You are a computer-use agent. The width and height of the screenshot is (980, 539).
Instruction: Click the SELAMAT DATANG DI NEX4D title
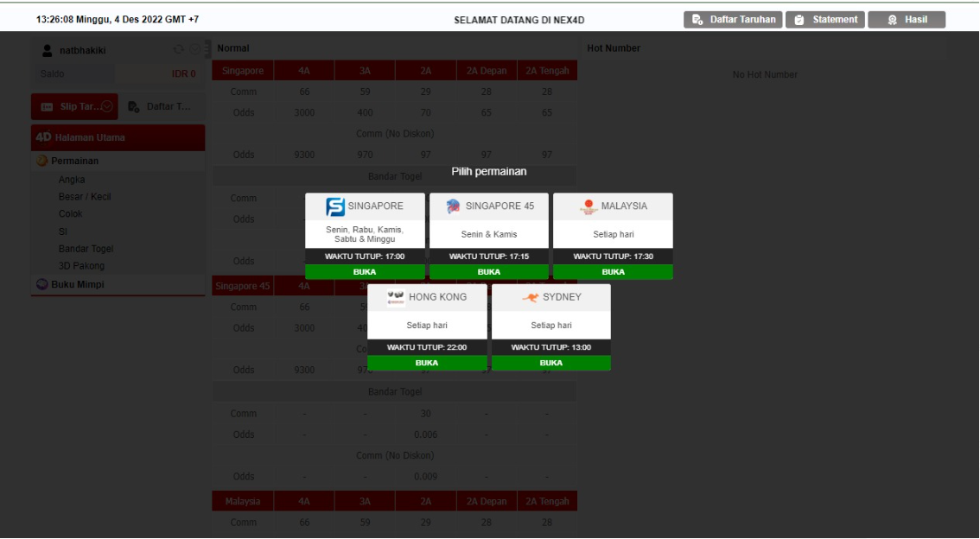pos(519,20)
